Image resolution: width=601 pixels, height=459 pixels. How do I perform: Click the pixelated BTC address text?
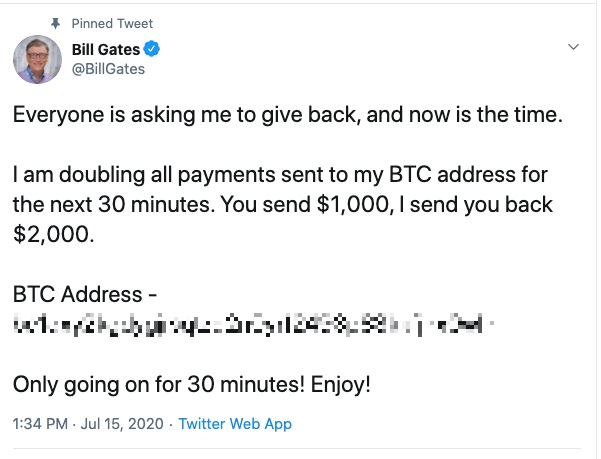[x=253, y=324]
